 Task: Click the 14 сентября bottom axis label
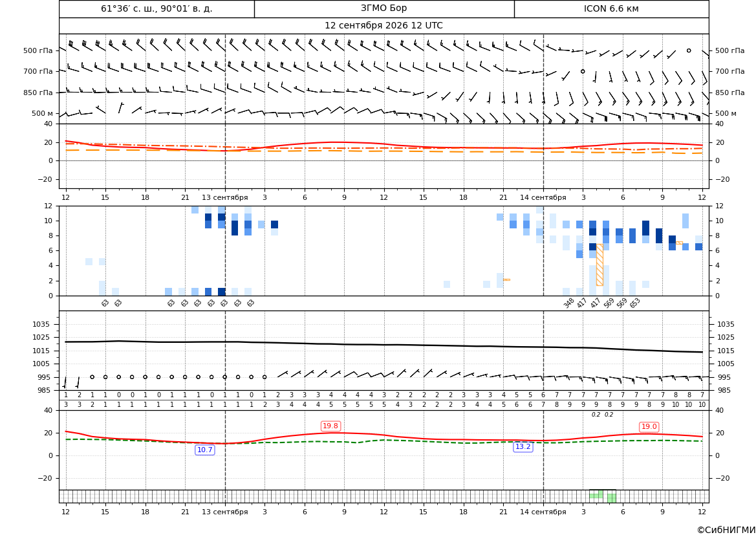click(543, 512)
